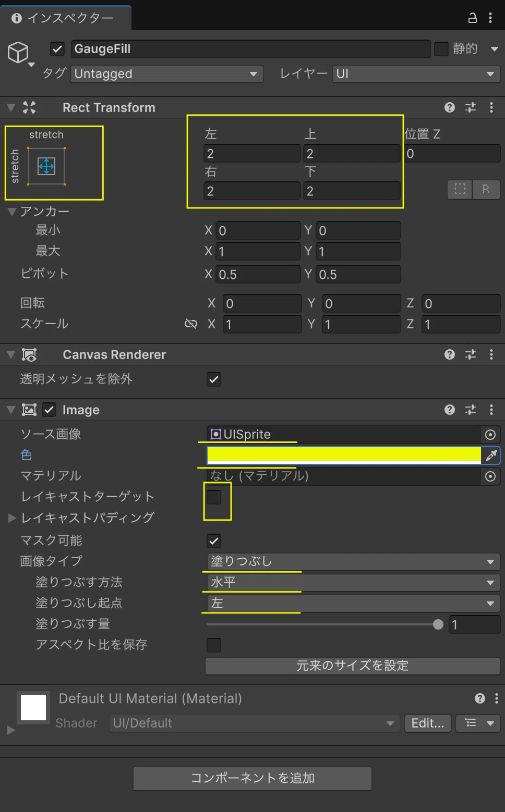
Task: Click 元来のサイズを設定 button
Action: (x=353, y=666)
